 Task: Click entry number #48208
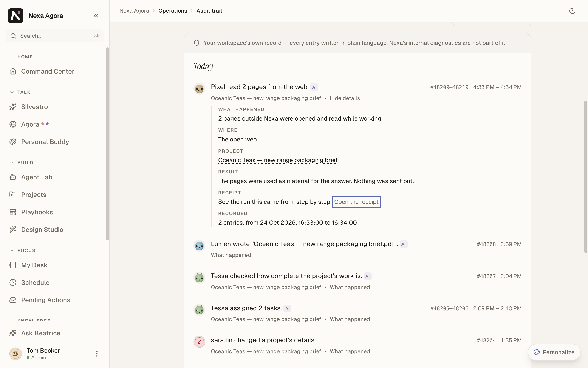(x=486, y=244)
